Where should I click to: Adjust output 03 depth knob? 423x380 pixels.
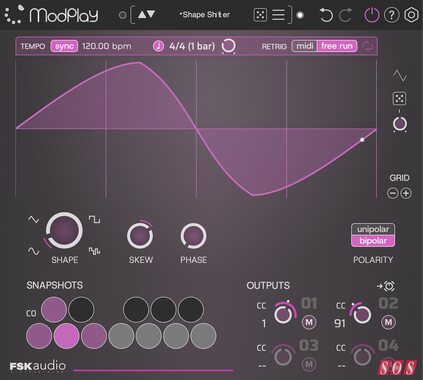(283, 356)
